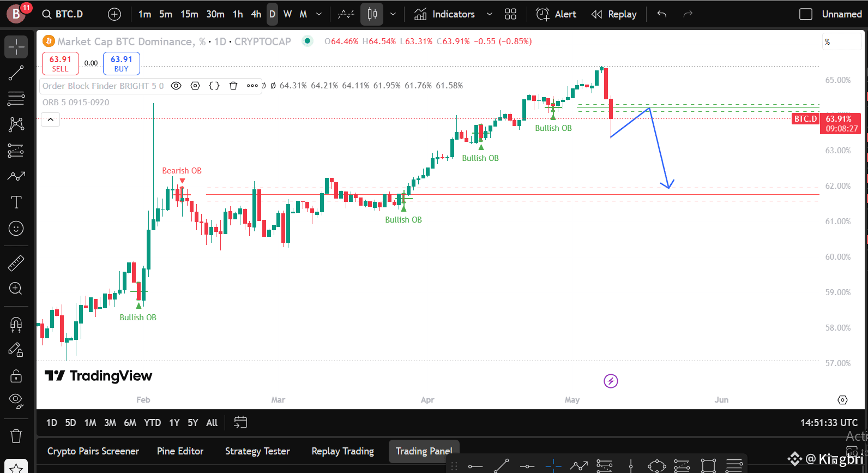Screen dimensions: 868x473
Task: Collapse the indicator legend
Action: (x=51, y=119)
